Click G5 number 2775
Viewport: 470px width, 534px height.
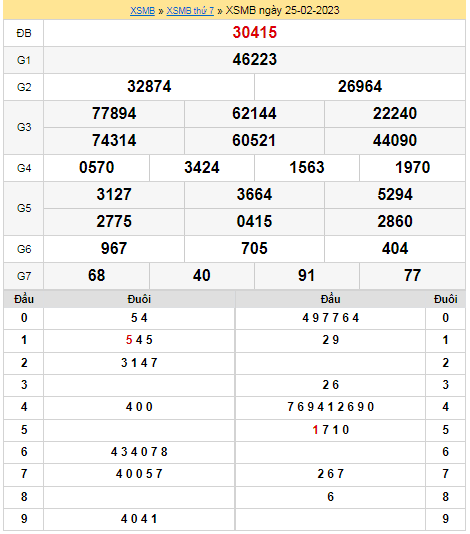(114, 221)
